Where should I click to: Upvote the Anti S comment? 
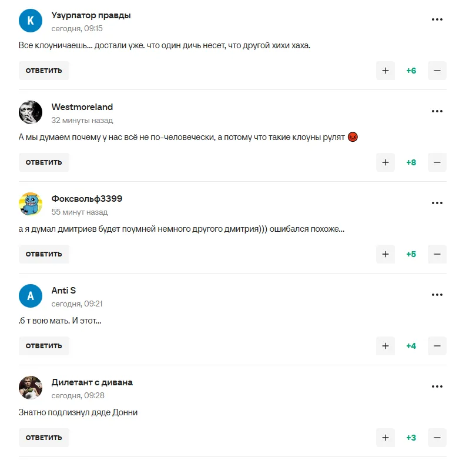pyautogui.click(x=386, y=346)
